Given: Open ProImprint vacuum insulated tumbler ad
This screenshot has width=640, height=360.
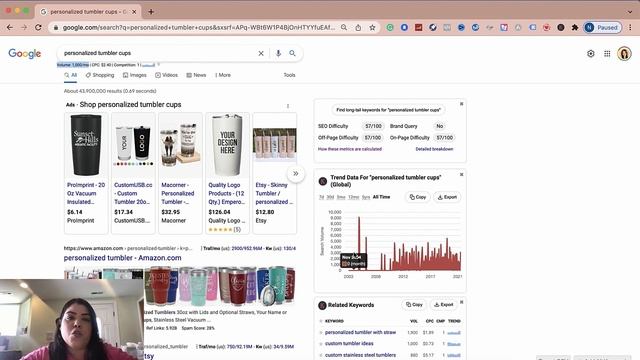Looking at the screenshot, I should [x=86, y=193].
